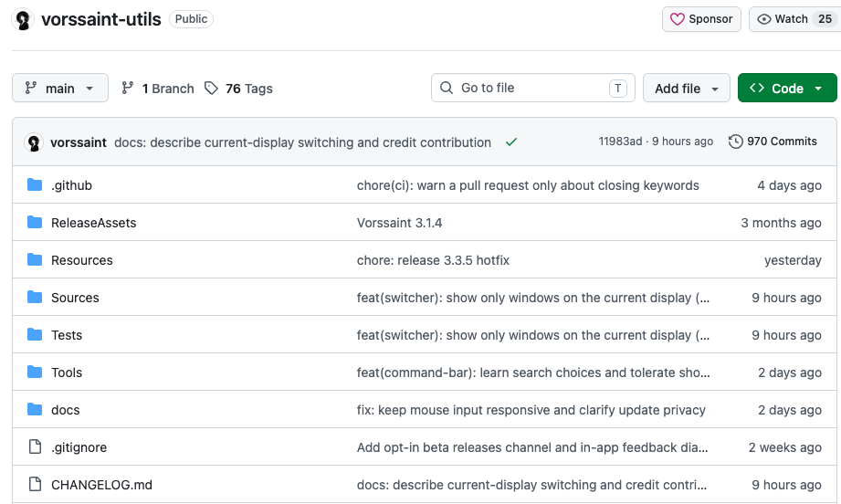Click '3 months ago' timestamp
841x504 pixels.
[781, 223]
